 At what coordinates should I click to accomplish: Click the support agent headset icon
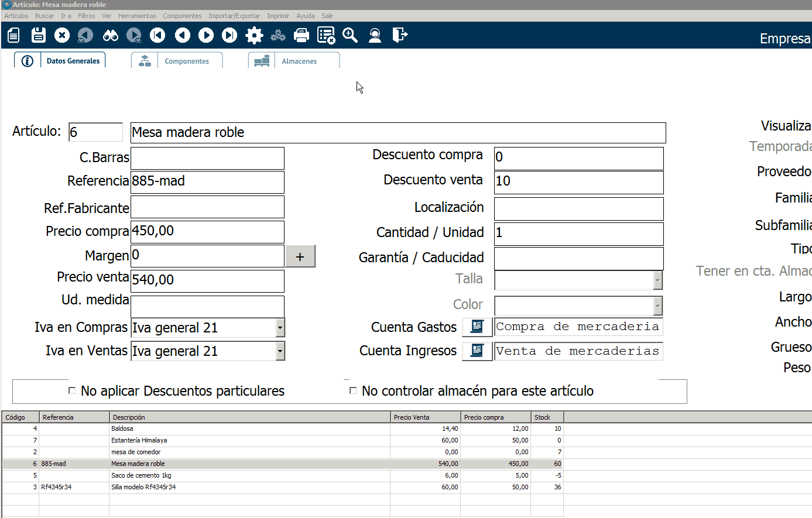pos(375,35)
